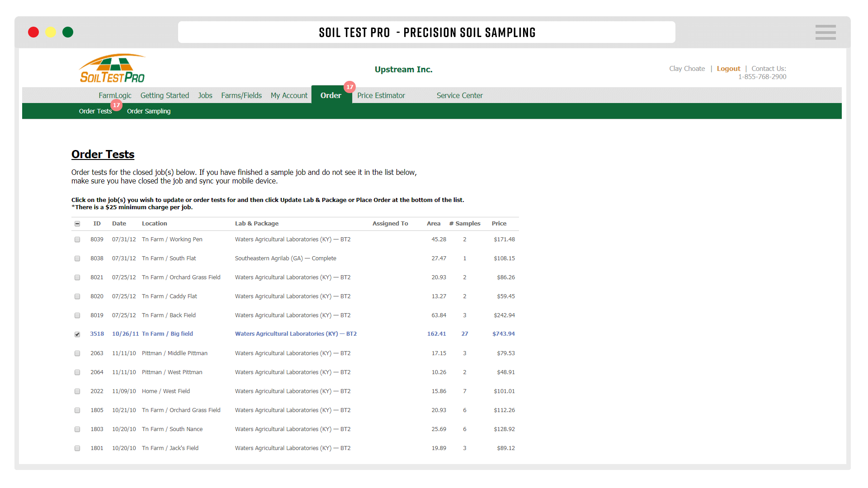Screen dimensions: 868x488
Task: Select checkbox for job 2064 West Pittman
Action: 77,372
